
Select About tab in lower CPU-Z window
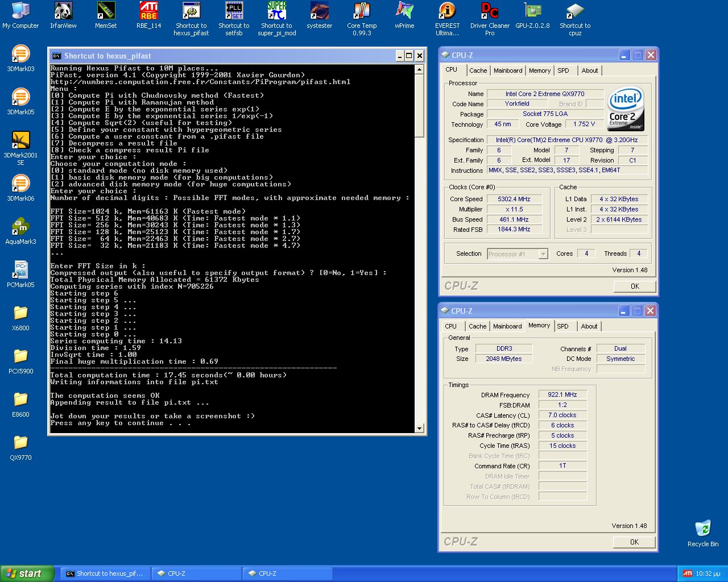click(x=589, y=326)
